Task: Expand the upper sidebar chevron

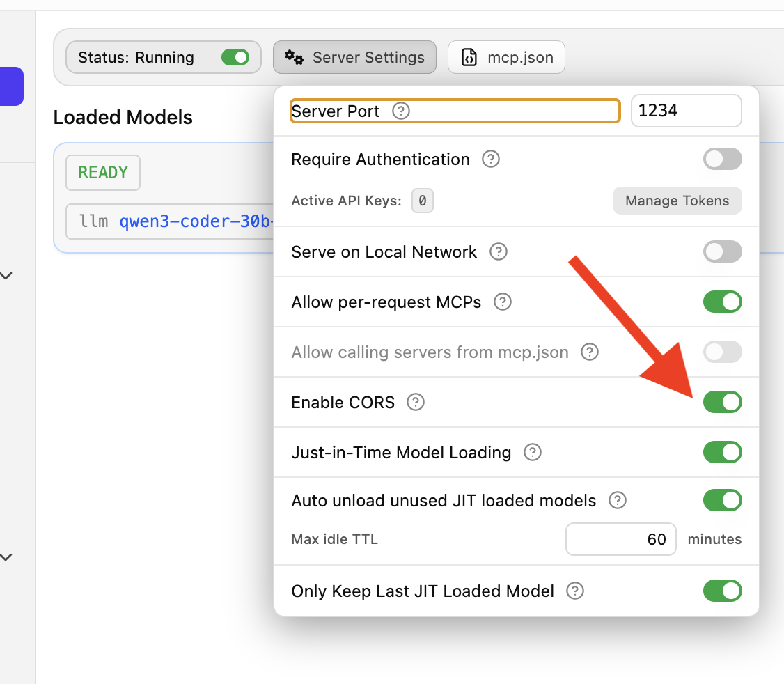Action: [6, 276]
